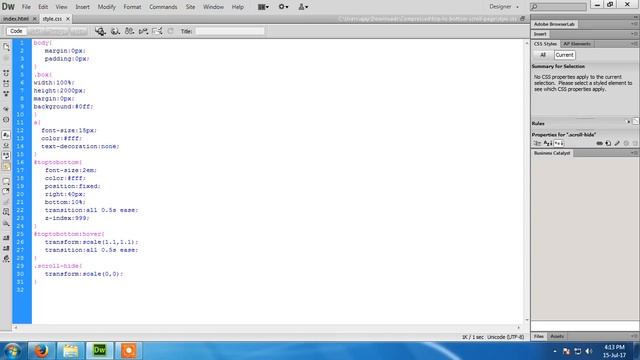640x360 pixels.
Task: Open the Insert panel options menu
Action: point(634,34)
